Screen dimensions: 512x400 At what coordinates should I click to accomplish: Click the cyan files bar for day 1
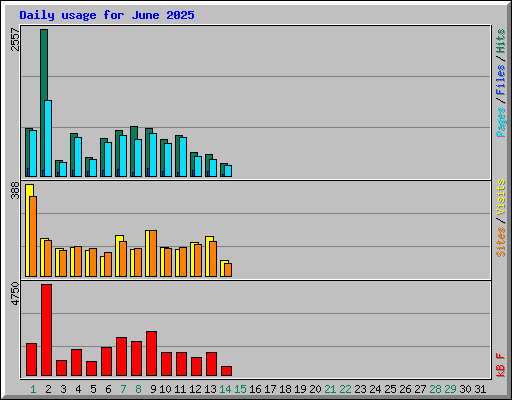(x=33, y=153)
